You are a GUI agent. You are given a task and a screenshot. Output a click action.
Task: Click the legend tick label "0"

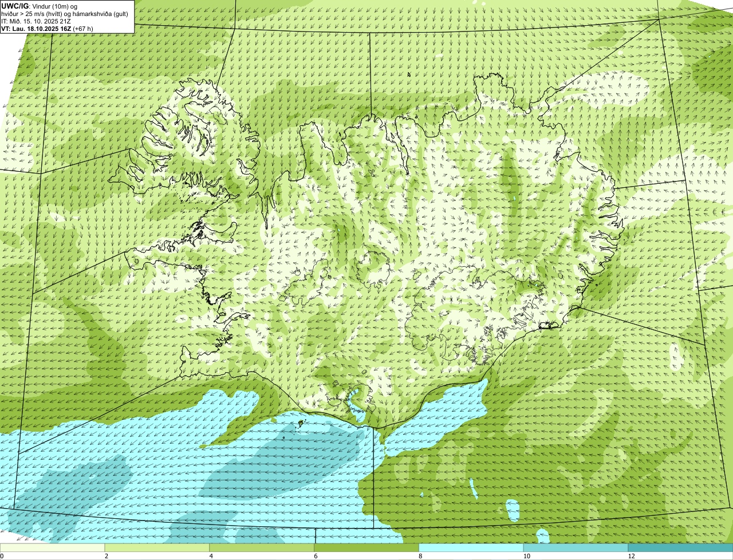click(2, 556)
